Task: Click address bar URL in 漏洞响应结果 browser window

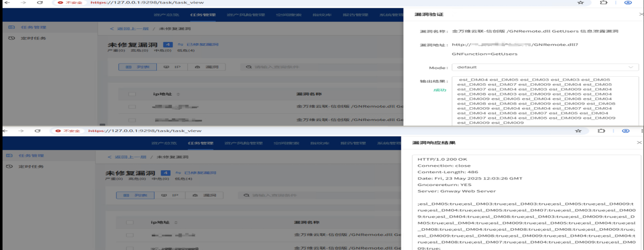Action: (x=145, y=131)
